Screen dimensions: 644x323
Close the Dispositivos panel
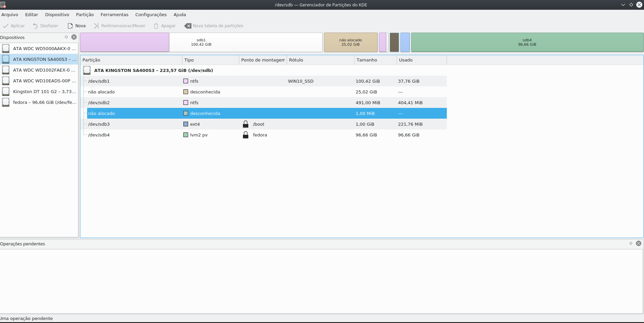74,37
